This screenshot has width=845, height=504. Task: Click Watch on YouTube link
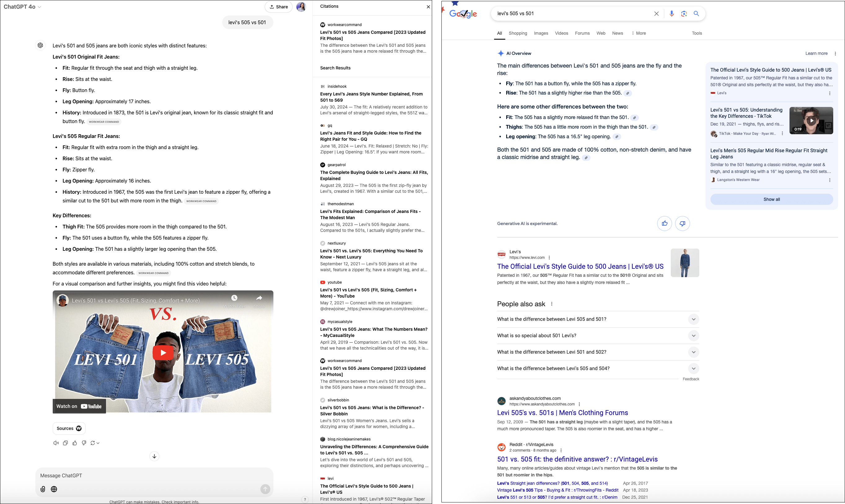click(x=79, y=406)
